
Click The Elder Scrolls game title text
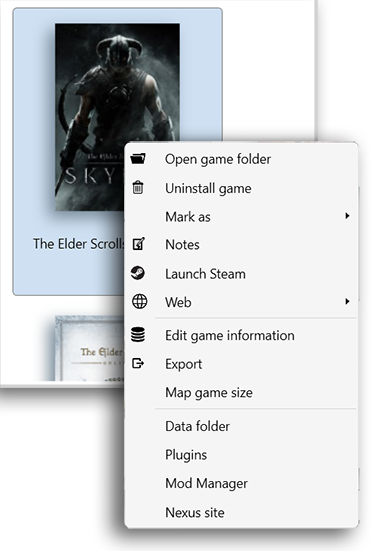click(79, 244)
